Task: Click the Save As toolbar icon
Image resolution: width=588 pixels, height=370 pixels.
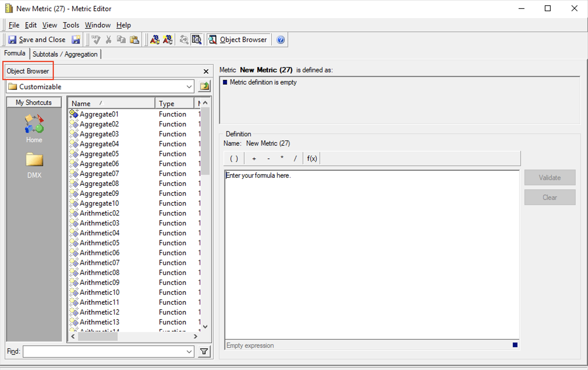Action: 76,39
